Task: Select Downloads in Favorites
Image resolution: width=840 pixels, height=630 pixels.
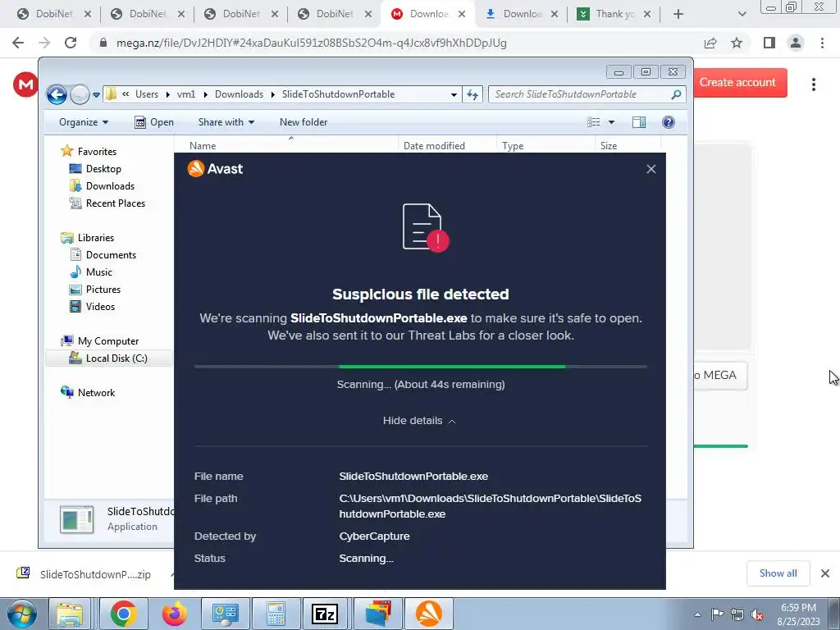Action: 110,186
